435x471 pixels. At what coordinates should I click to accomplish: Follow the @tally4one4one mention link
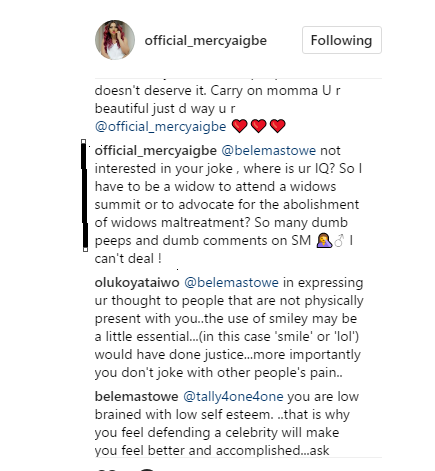233,397
